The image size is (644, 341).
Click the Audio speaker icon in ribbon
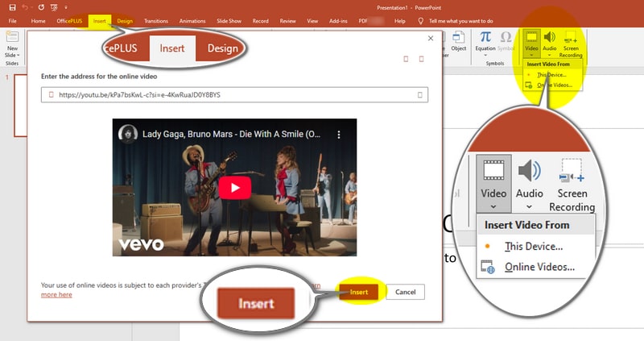tap(550, 37)
